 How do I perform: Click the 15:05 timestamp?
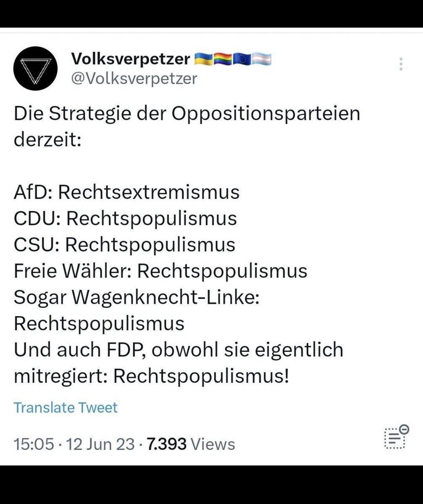pos(34,444)
